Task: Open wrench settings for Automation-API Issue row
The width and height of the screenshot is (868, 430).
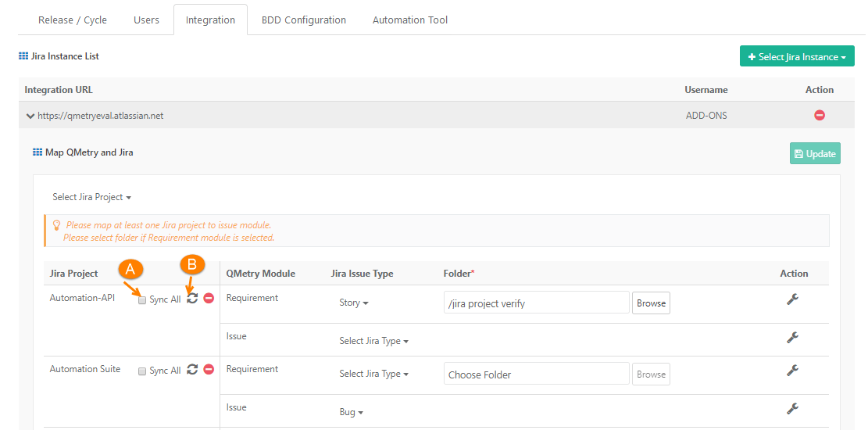Action: click(792, 338)
